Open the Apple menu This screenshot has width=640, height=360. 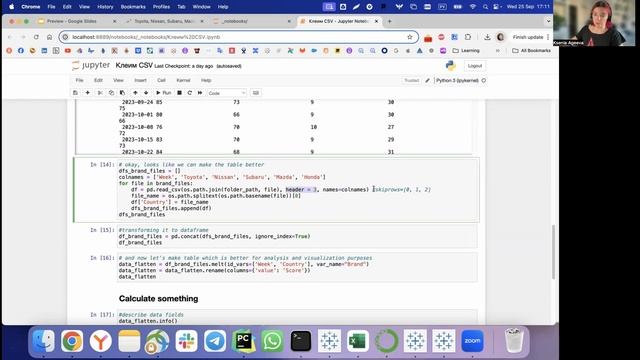click(11, 7)
